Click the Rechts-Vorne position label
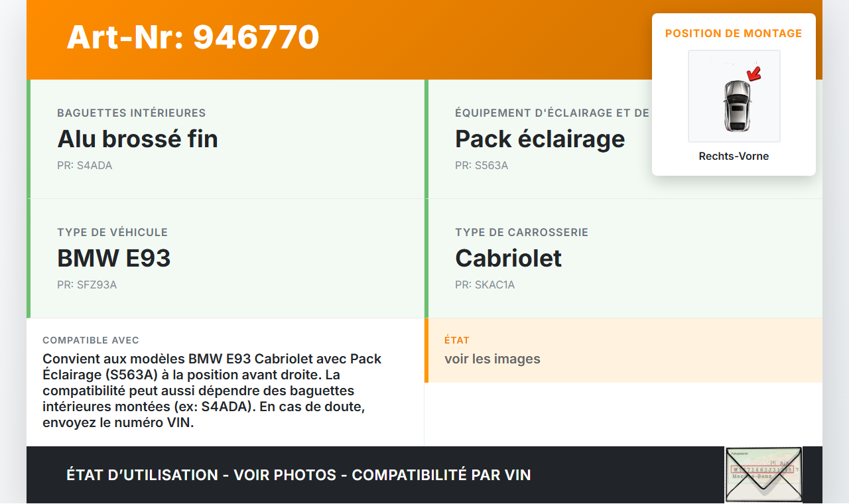Screen dimensions: 849x504 pos(734,157)
